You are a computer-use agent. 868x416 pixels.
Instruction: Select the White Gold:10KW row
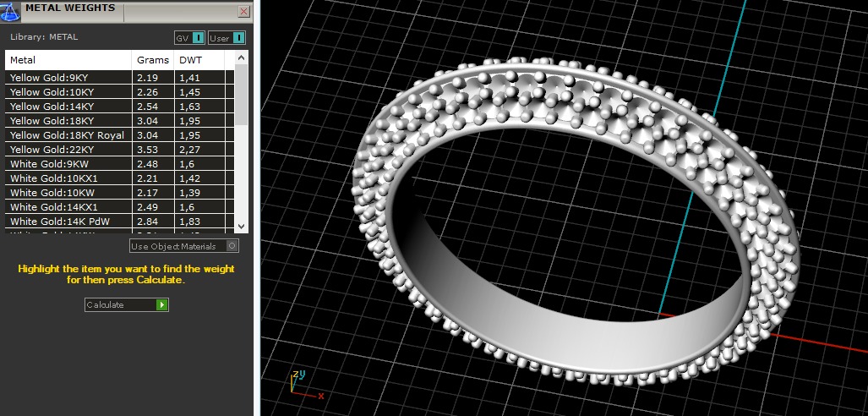[x=119, y=193]
